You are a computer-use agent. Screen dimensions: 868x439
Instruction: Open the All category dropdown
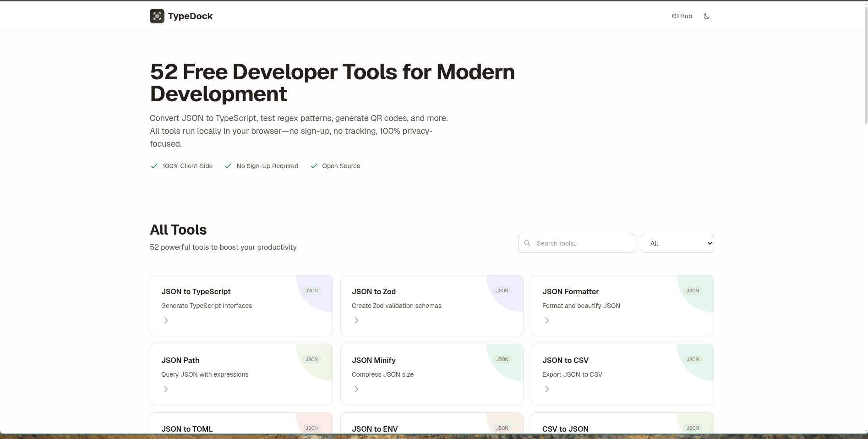677,243
